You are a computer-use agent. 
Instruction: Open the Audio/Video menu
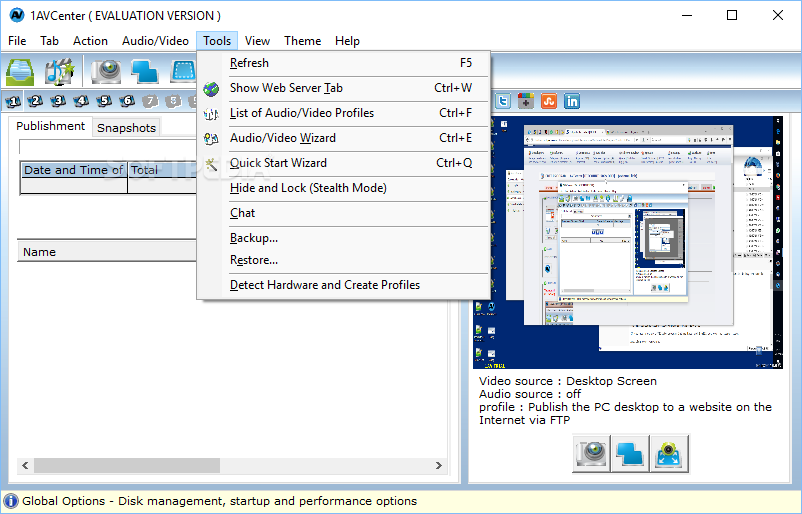click(x=155, y=41)
